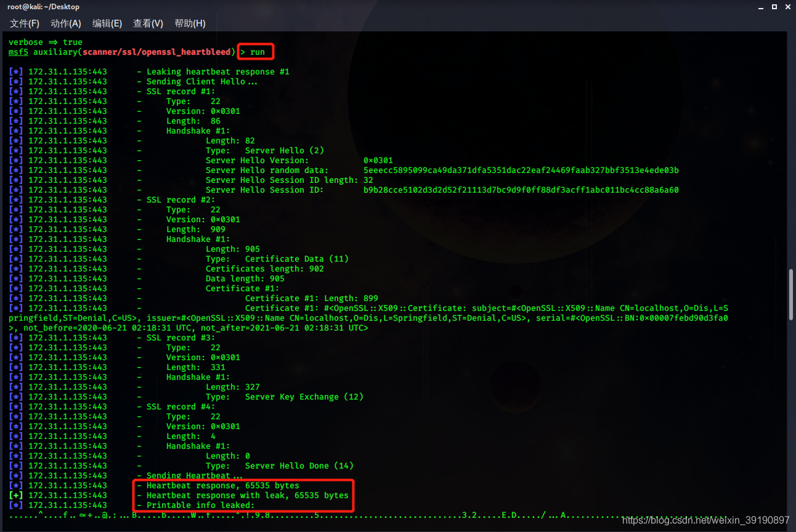Click the 'Printable info leaked:' line
The height and width of the screenshot is (532, 796).
point(201,506)
